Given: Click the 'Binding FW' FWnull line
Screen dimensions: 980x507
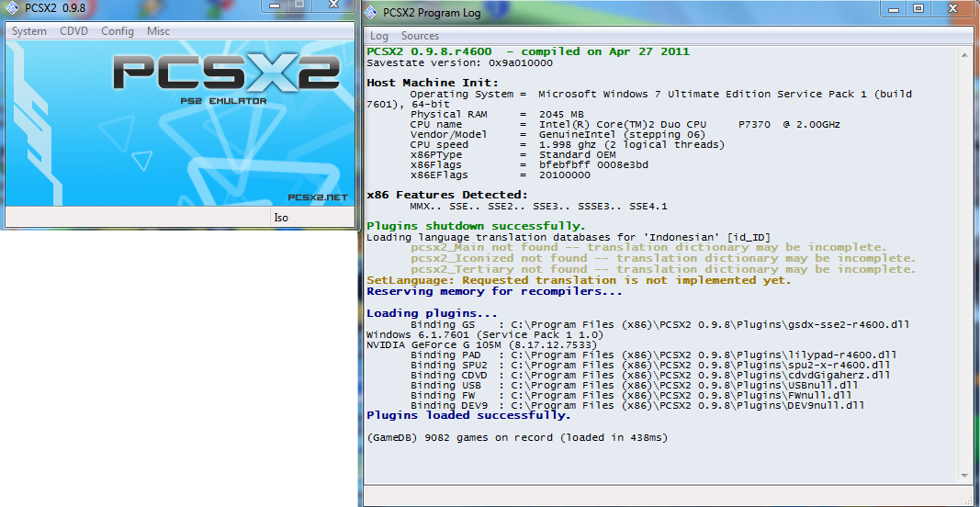Looking at the screenshot, I should point(631,395).
